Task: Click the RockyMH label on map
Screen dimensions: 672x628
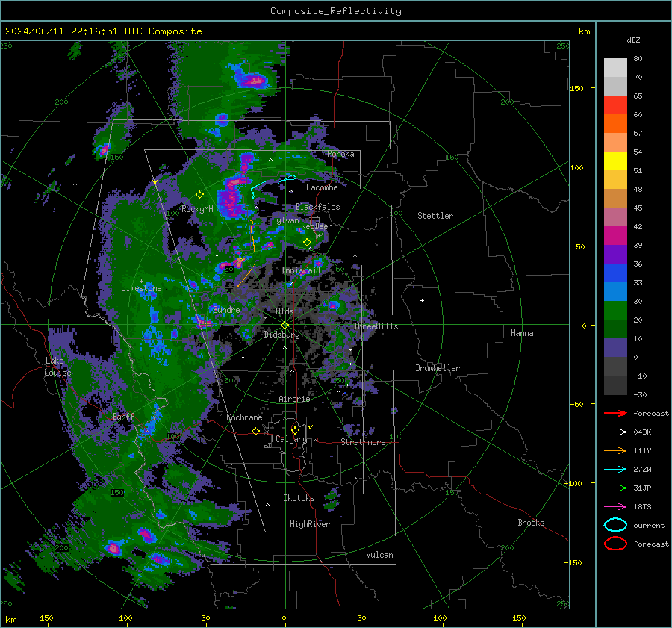Action: pos(197,209)
